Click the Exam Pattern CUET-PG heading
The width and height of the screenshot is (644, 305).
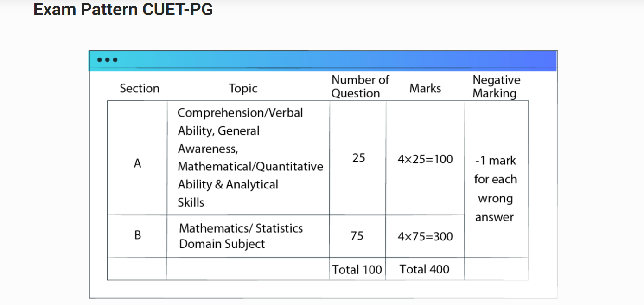coord(123,9)
